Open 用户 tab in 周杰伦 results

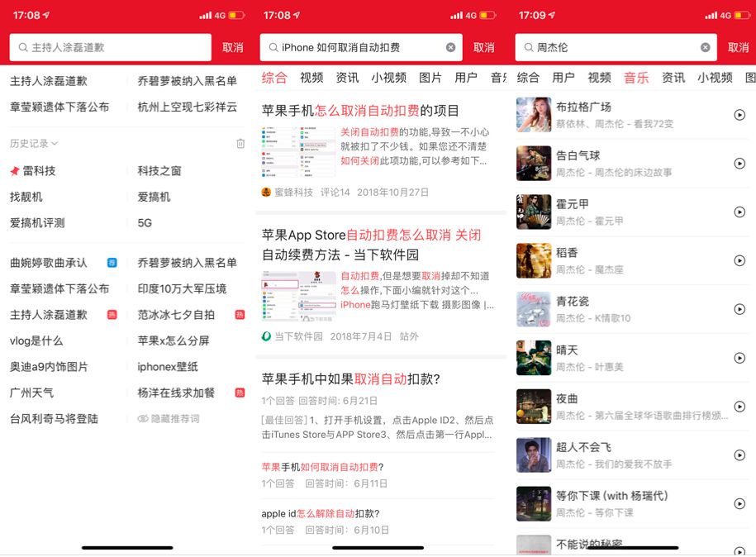(563, 77)
